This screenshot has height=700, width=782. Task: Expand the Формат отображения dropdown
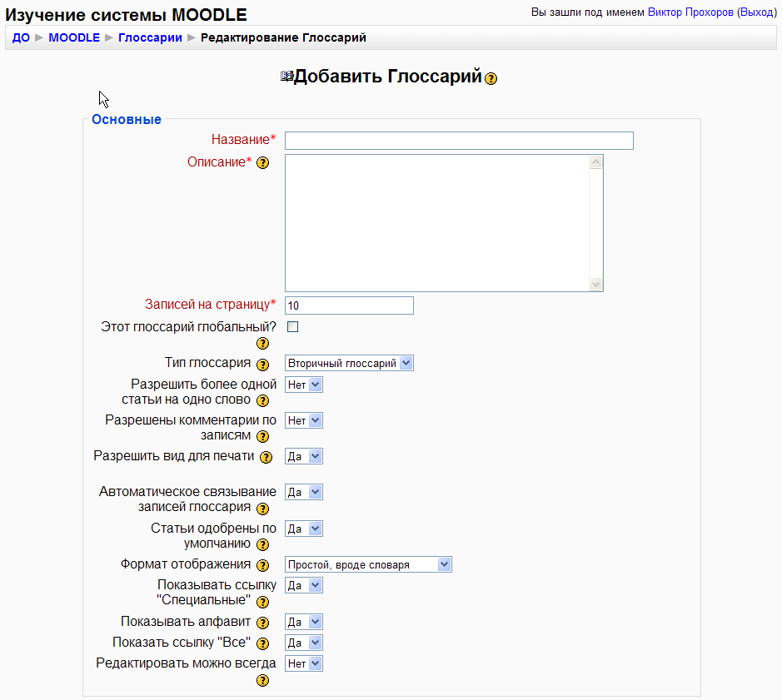tap(368, 564)
